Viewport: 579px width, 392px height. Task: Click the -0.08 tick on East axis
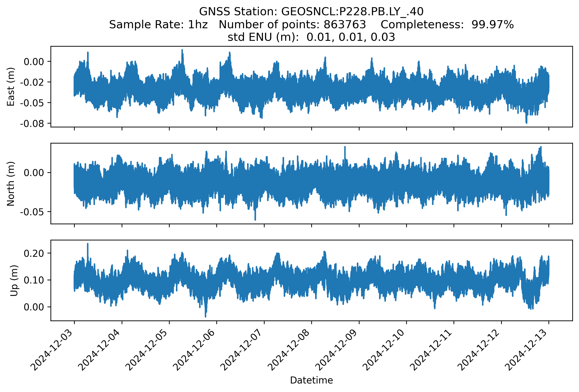pos(32,123)
